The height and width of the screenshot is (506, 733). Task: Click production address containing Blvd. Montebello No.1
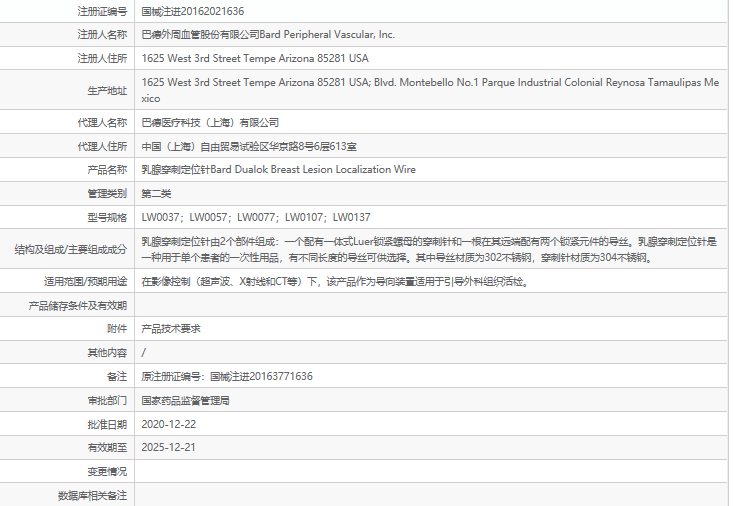pyautogui.click(x=430, y=90)
